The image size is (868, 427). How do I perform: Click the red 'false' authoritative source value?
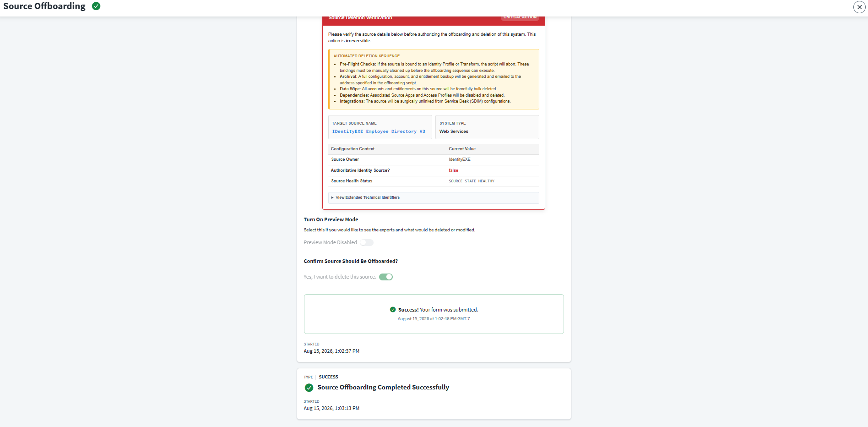coord(453,170)
